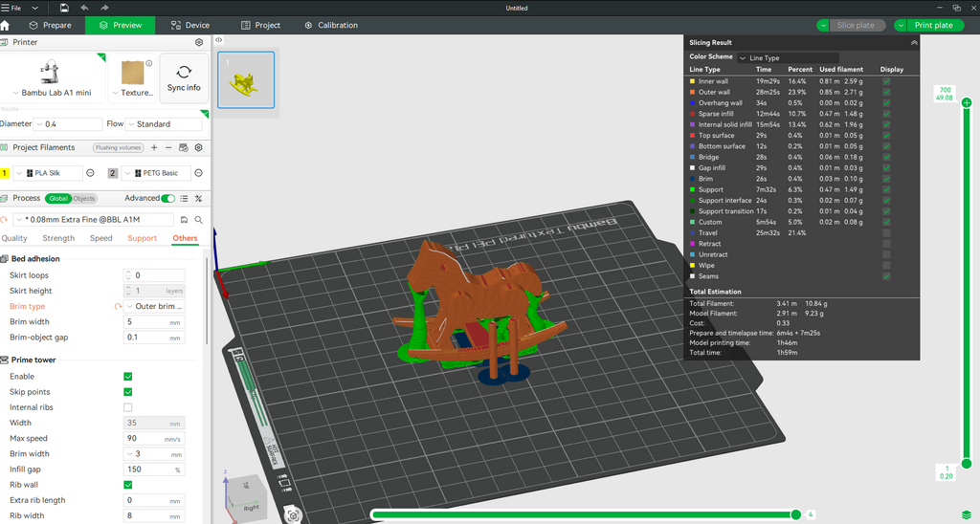Image resolution: width=980 pixels, height=524 pixels.
Task: Switch to the Prepare tab
Action: [50, 25]
